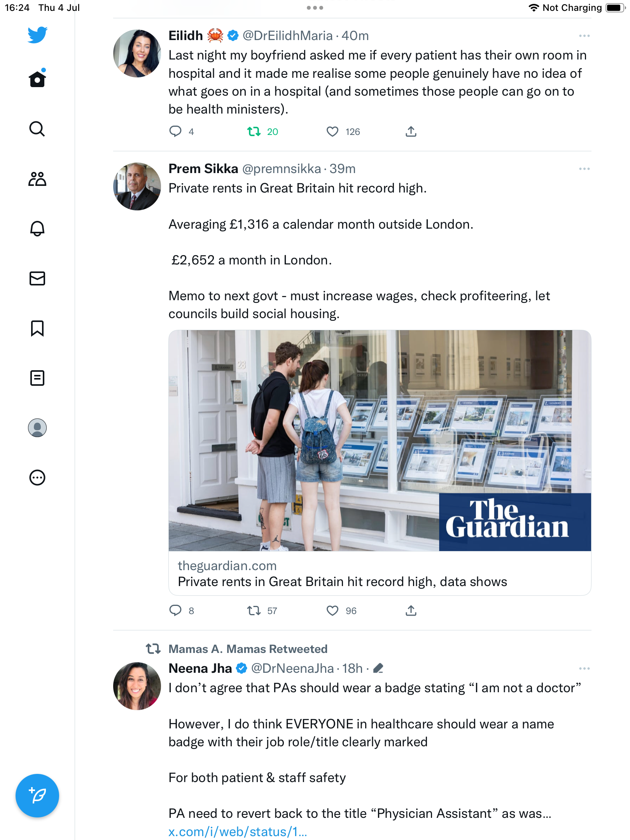Undo retweet on Eilidh's tweet
630x840 pixels.
click(254, 132)
